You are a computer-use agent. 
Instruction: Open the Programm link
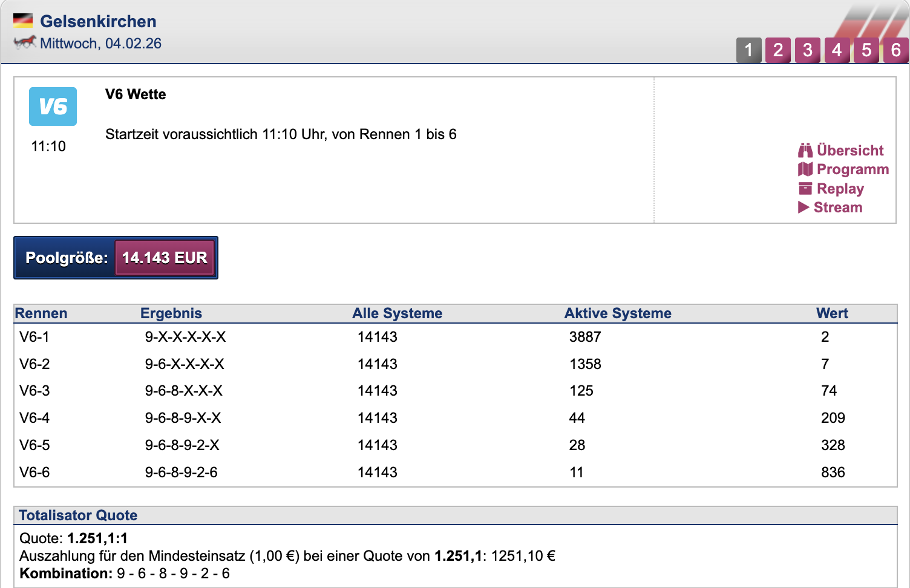[853, 169]
